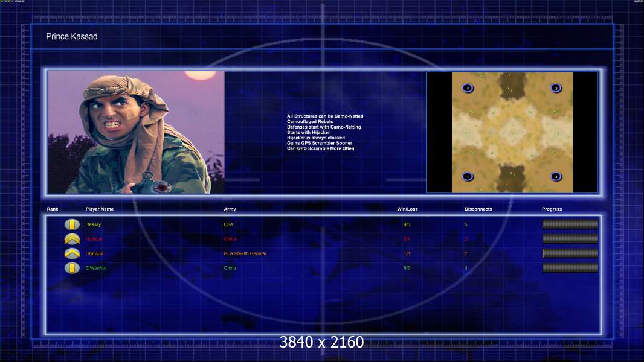This screenshot has height=362, width=644.
Task: Select player name "DasJay"
Action: (93, 224)
